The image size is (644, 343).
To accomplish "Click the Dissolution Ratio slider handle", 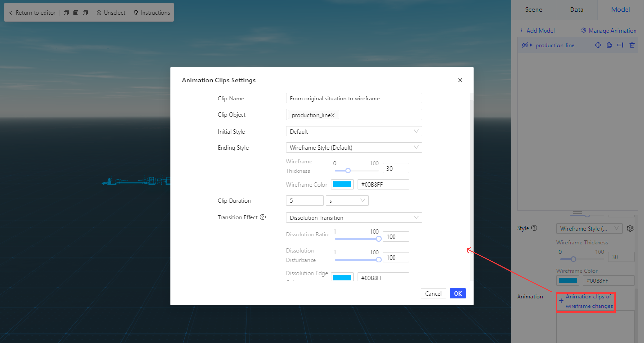I will click(x=378, y=239).
